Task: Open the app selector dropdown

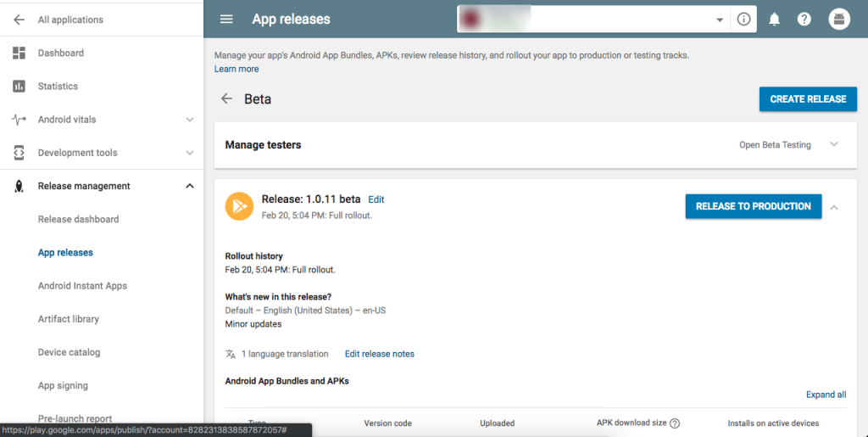Action: click(x=720, y=20)
